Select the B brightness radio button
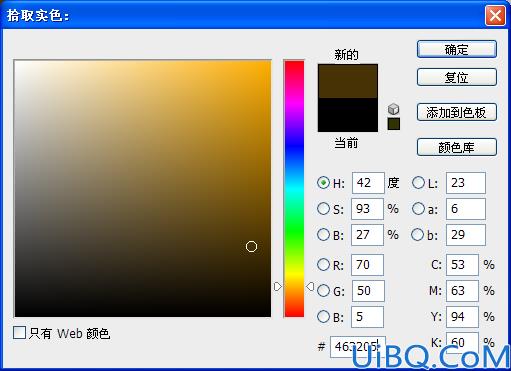This screenshot has height=371, width=511. (x=323, y=235)
